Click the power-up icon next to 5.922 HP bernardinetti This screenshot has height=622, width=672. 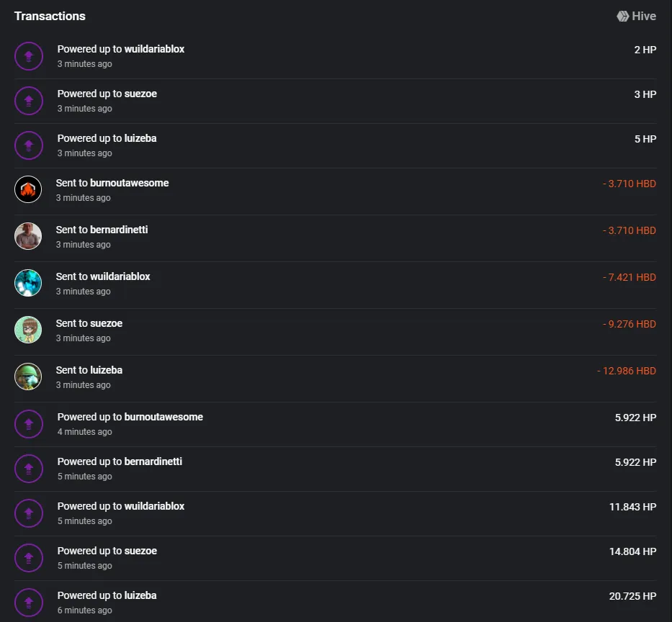click(x=29, y=469)
